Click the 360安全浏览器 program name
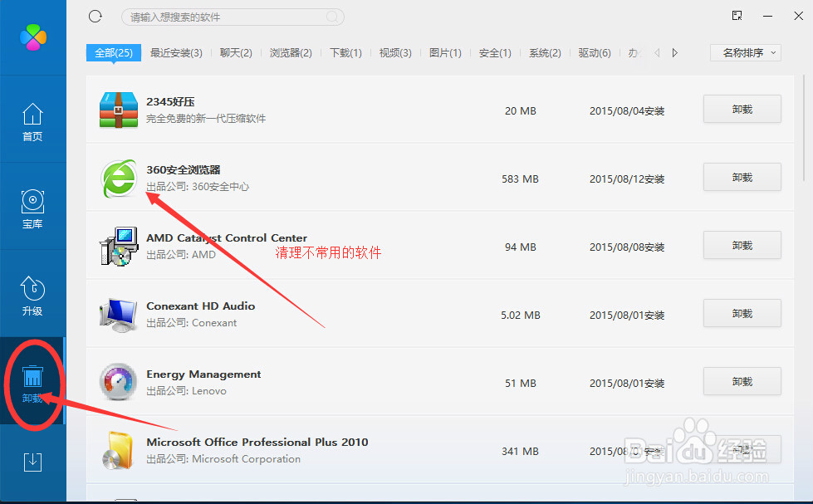Viewport: 813px width, 504px height. point(184,169)
